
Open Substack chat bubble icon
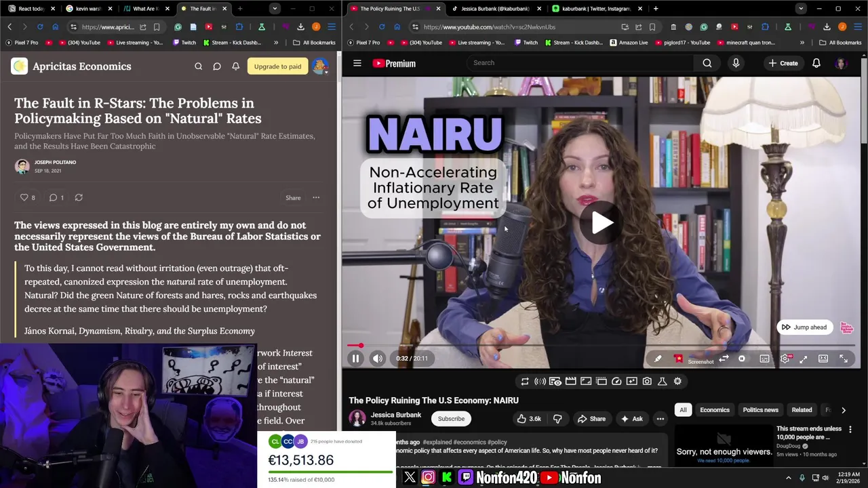pos(217,66)
